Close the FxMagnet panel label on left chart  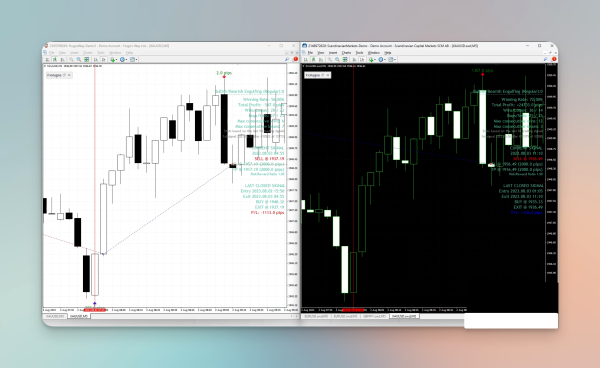[69, 75]
